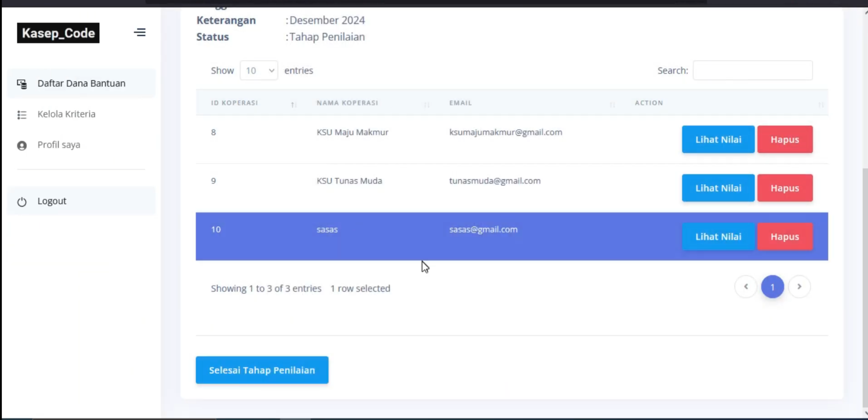
Task: Sort by Action column arrows
Action: click(821, 105)
